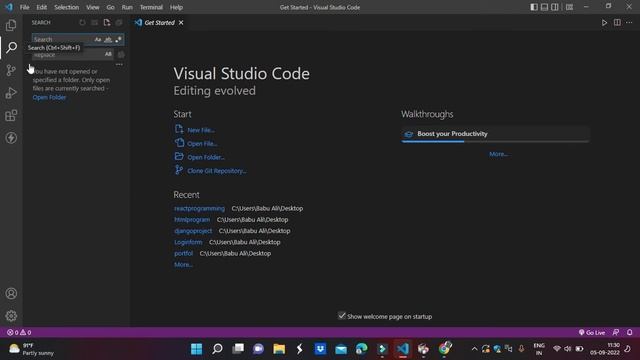Open the Run and Debug view
This screenshot has width=640, height=360.
tap(11, 93)
